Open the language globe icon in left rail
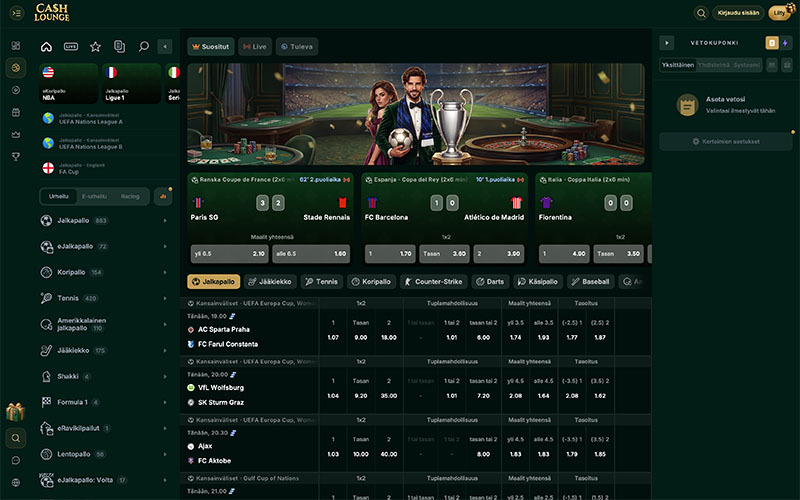Viewport: 800px width, 500px height. coord(16,482)
